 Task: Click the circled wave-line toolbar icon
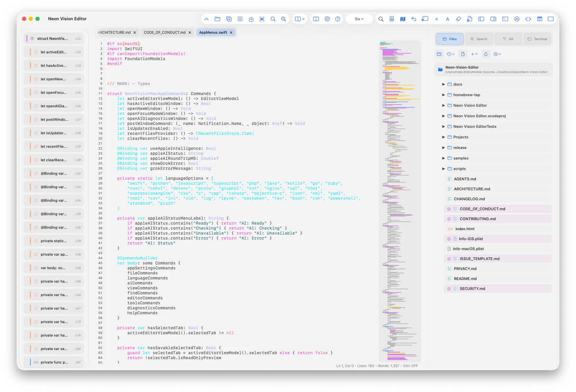click(517, 19)
